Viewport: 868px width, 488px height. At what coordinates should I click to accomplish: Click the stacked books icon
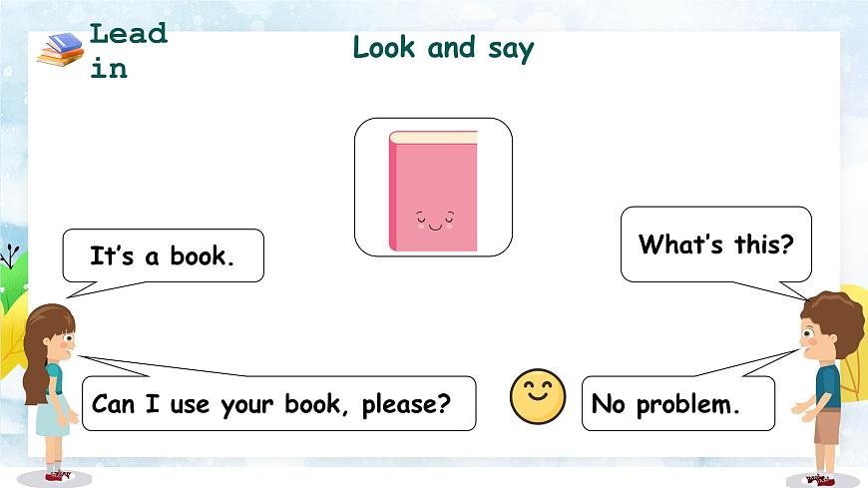[x=60, y=49]
